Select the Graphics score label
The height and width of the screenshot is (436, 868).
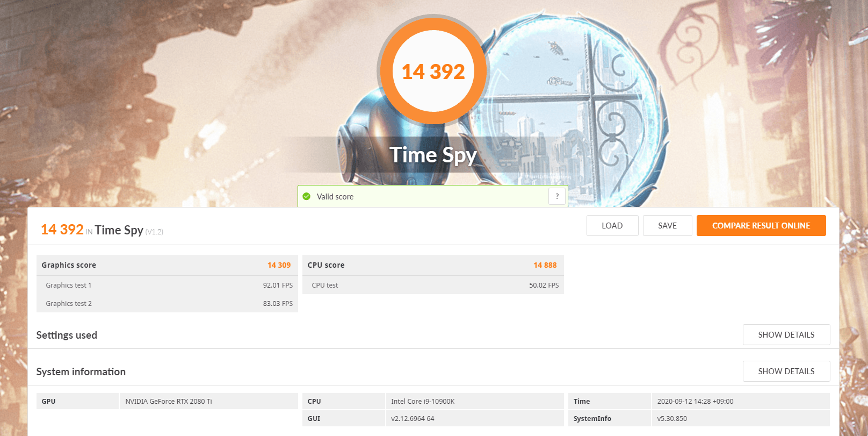pyautogui.click(x=69, y=265)
